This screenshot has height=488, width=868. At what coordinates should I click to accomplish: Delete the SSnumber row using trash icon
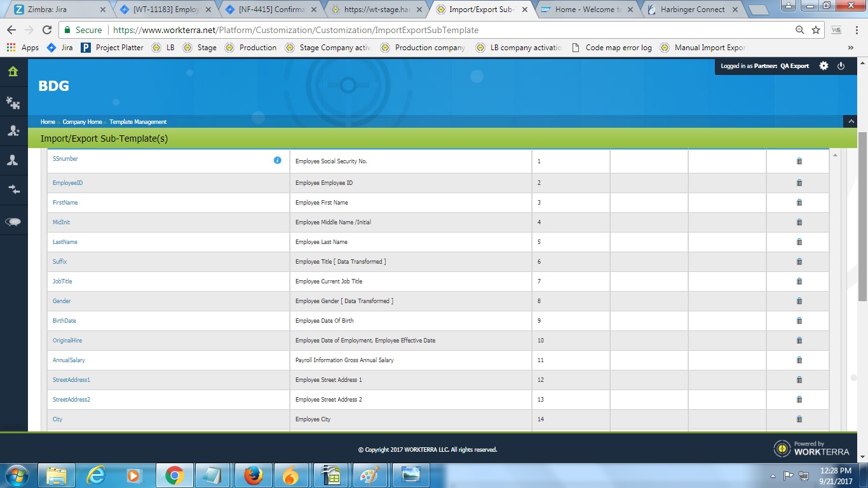tap(799, 161)
